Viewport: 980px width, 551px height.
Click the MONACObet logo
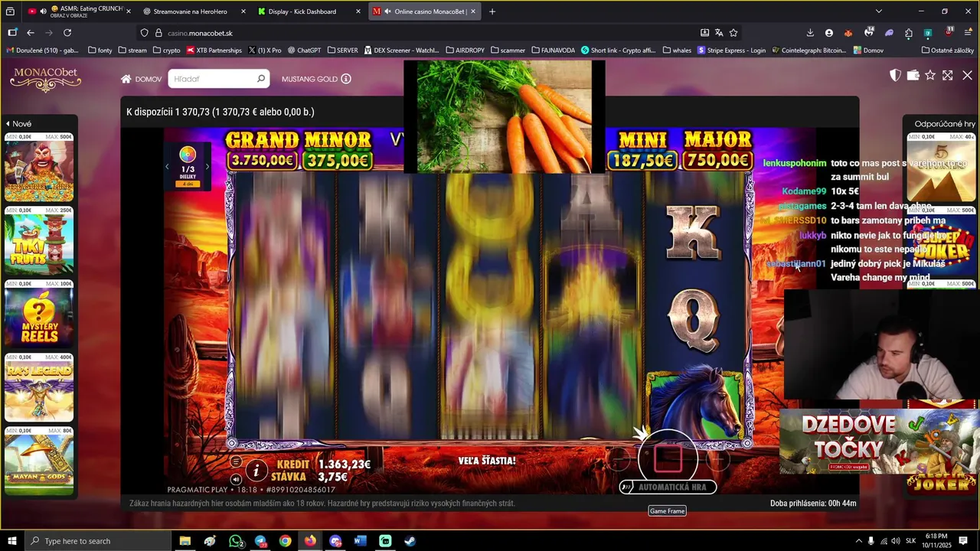click(x=45, y=79)
